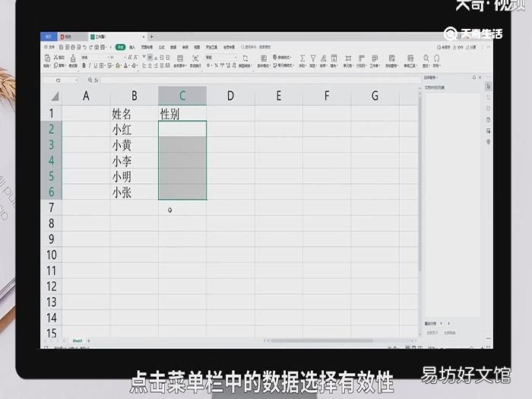Toggle bold formatting

[x=84, y=65]
